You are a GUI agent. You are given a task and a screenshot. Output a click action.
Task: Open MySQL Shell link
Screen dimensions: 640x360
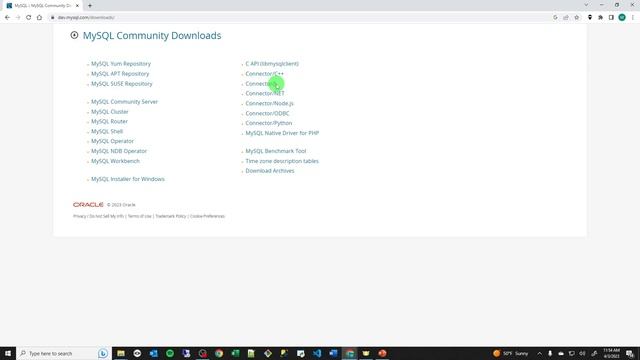[107, 131]
